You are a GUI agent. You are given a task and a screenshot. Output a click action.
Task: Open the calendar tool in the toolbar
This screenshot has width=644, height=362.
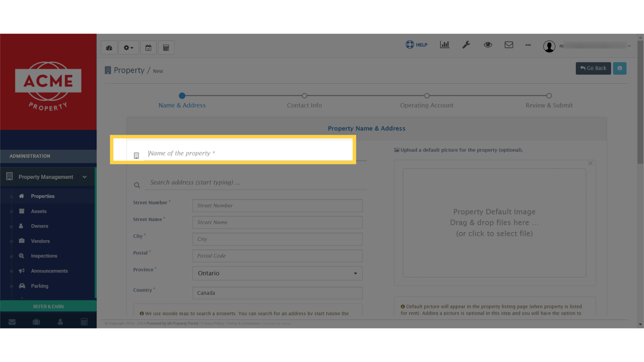point(148,47)
